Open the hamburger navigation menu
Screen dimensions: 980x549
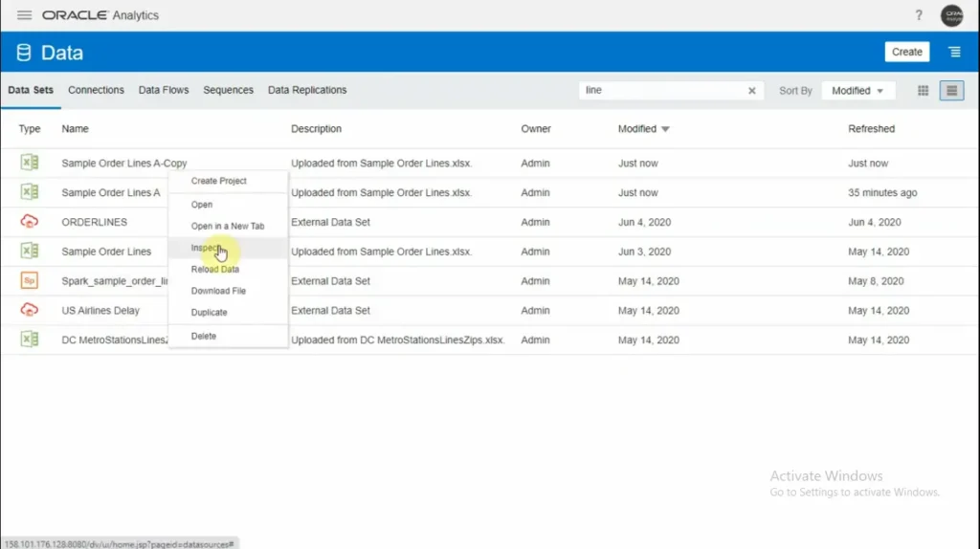pos(25,15)
